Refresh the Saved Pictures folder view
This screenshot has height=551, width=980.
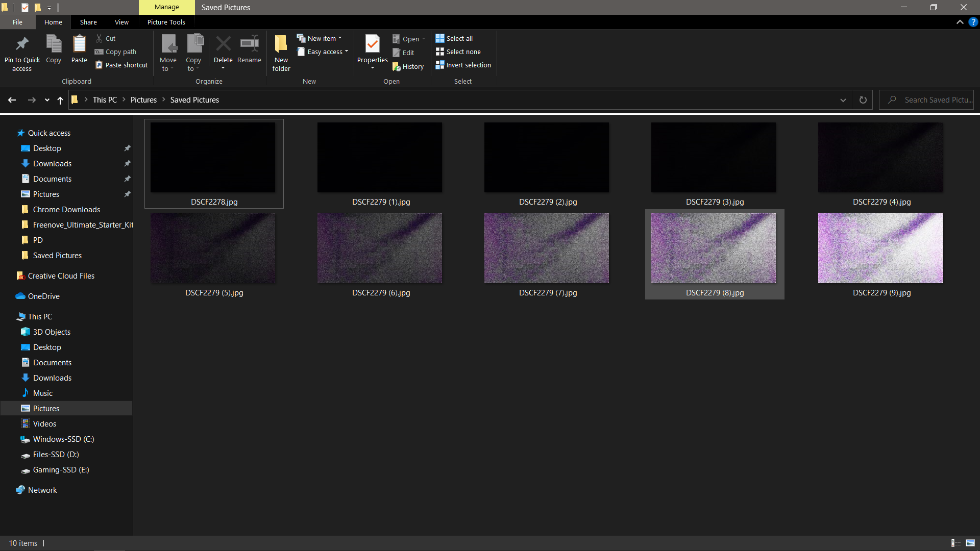pos(863,100)
